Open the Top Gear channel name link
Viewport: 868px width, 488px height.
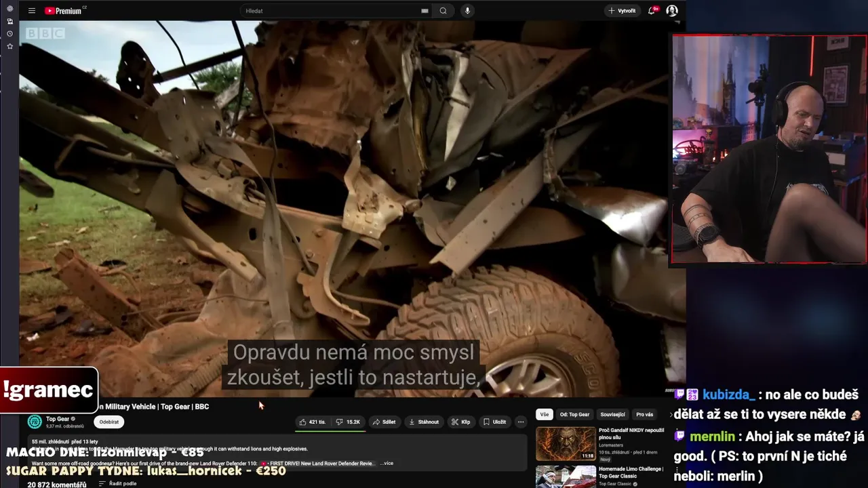tap(58, 419)
